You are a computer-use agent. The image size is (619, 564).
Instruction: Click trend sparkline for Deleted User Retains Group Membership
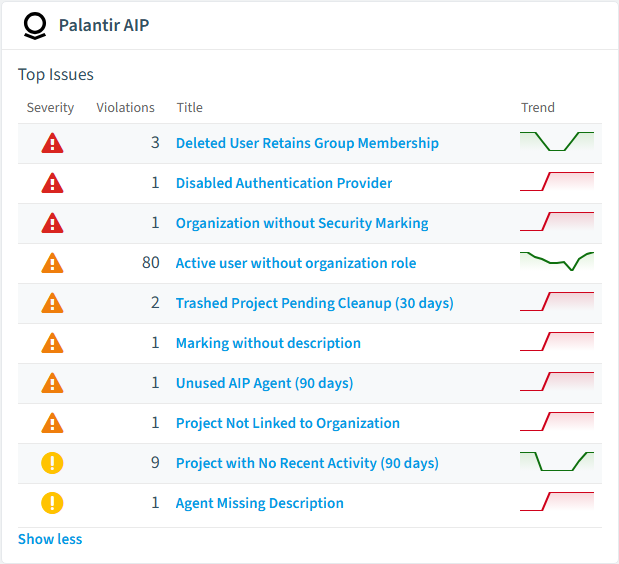point(557,142)
